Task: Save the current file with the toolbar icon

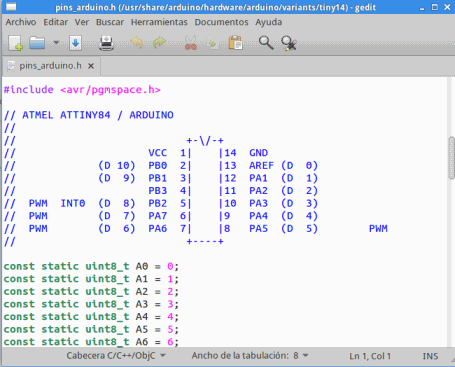Action: point(75,43)
